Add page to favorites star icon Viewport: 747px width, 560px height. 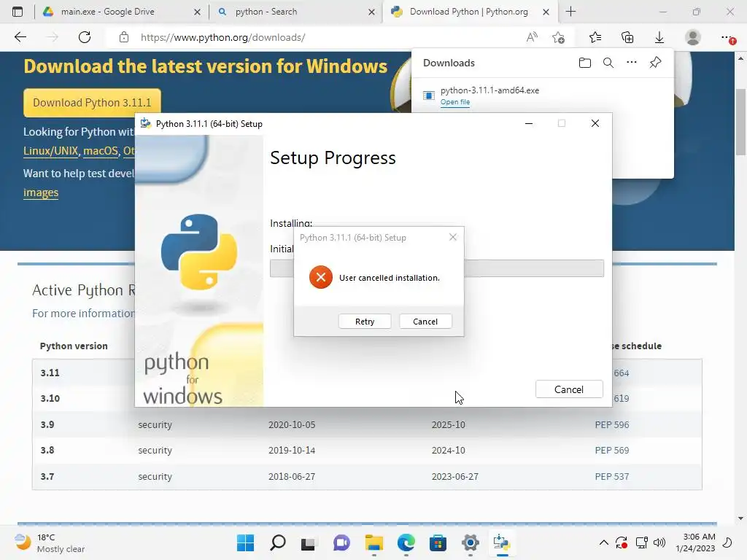pos(558,37)
